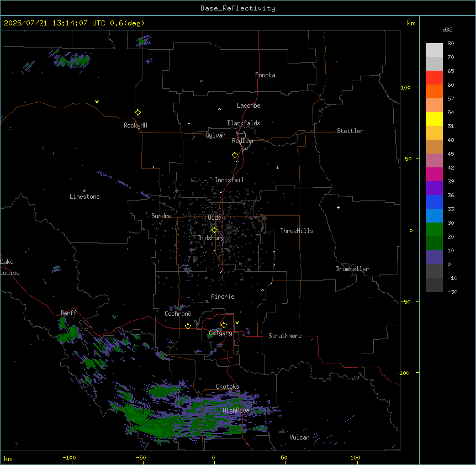The image size is (476, 465).
Task: Click the RedDeer label
Action: coord(243,141)
